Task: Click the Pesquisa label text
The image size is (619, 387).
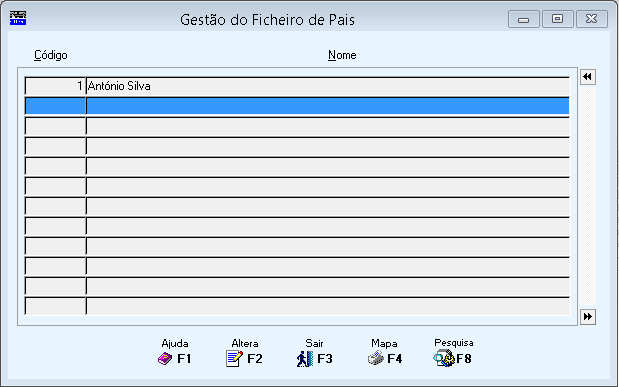Action: pyautogui.click(x=454, y=343)
